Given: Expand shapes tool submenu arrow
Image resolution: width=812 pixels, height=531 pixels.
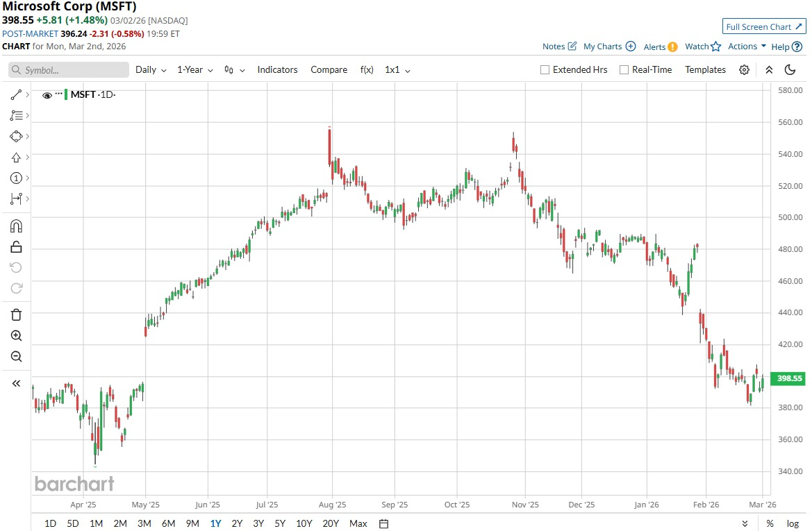Looking at the screenshot, I should 28,136.
